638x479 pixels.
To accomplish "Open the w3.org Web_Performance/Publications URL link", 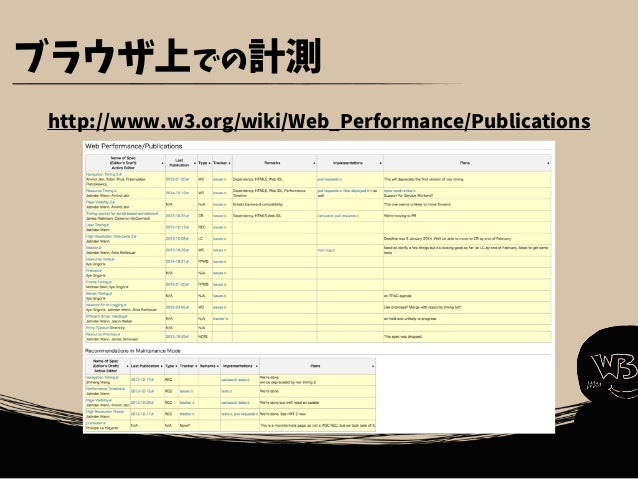I will 319,121.
